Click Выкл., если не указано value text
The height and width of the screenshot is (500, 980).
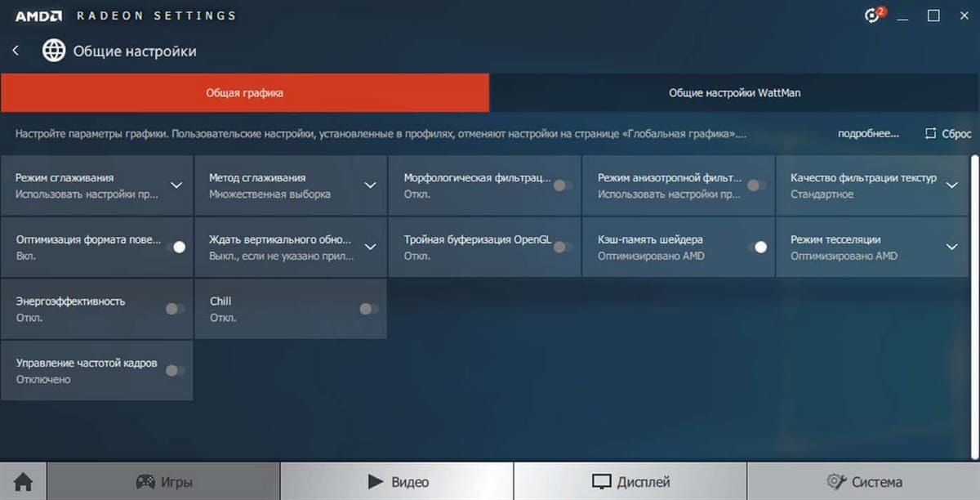click(x=282, y=256)
